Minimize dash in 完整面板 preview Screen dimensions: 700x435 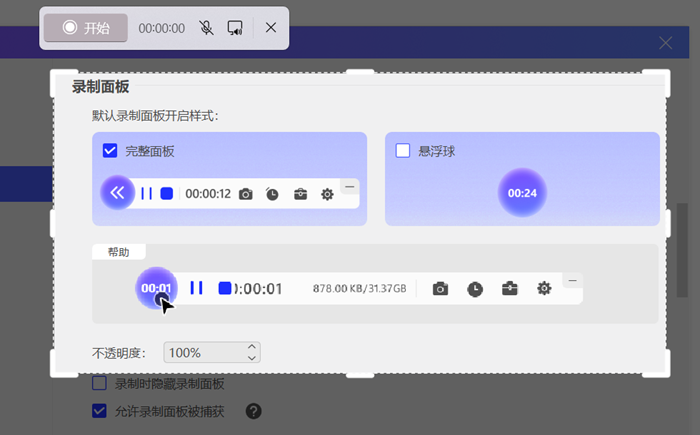click(350, 187)
